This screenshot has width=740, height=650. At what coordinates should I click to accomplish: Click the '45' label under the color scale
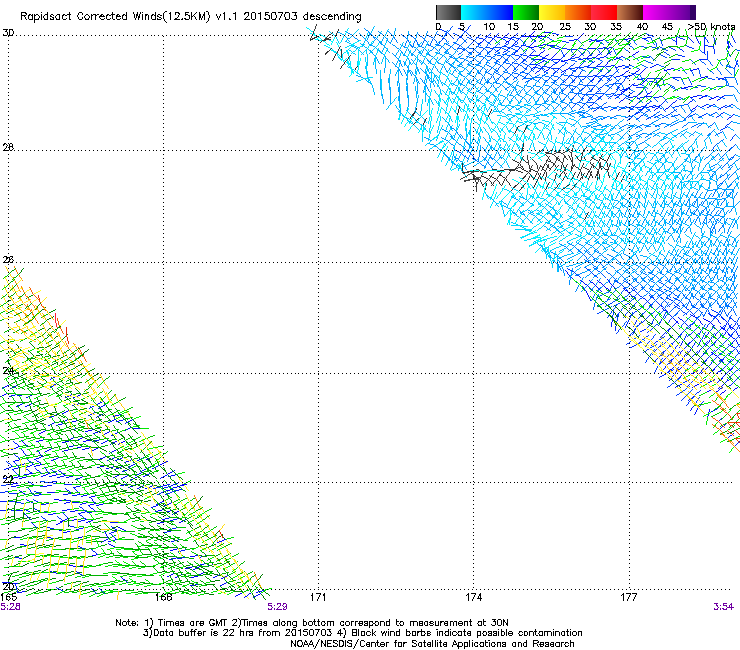(x=667, y=27)
